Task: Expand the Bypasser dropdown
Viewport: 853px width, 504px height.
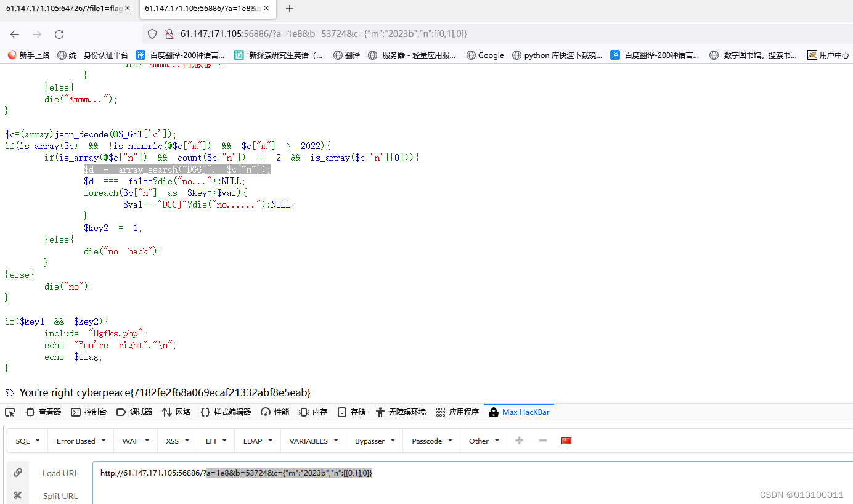Action: [x=374, y=440]
